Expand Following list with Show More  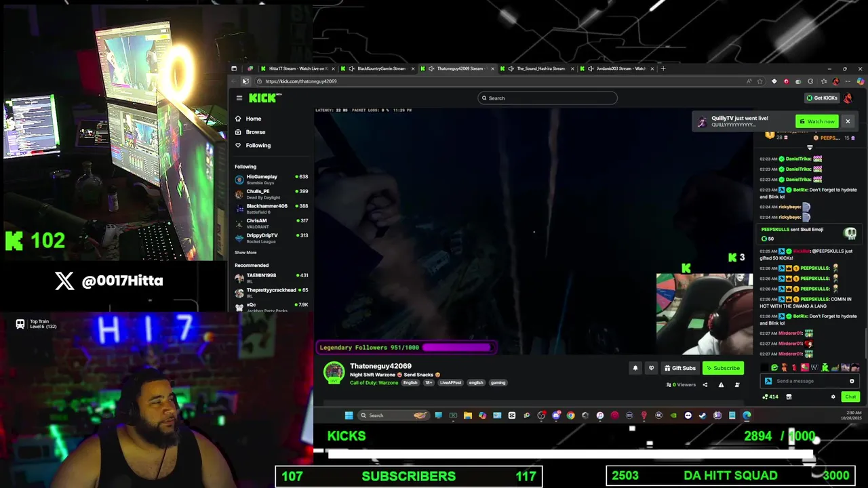tap(245, 252)
